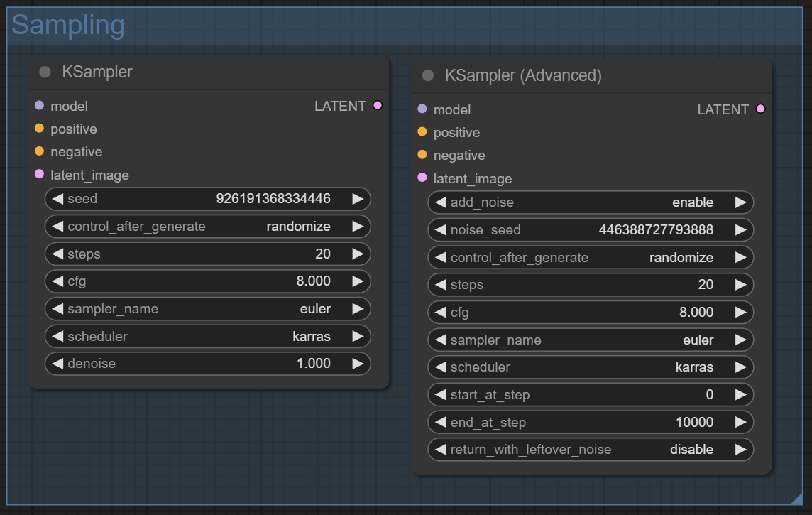Decrease denoise with the left arrow

[57, 364]
